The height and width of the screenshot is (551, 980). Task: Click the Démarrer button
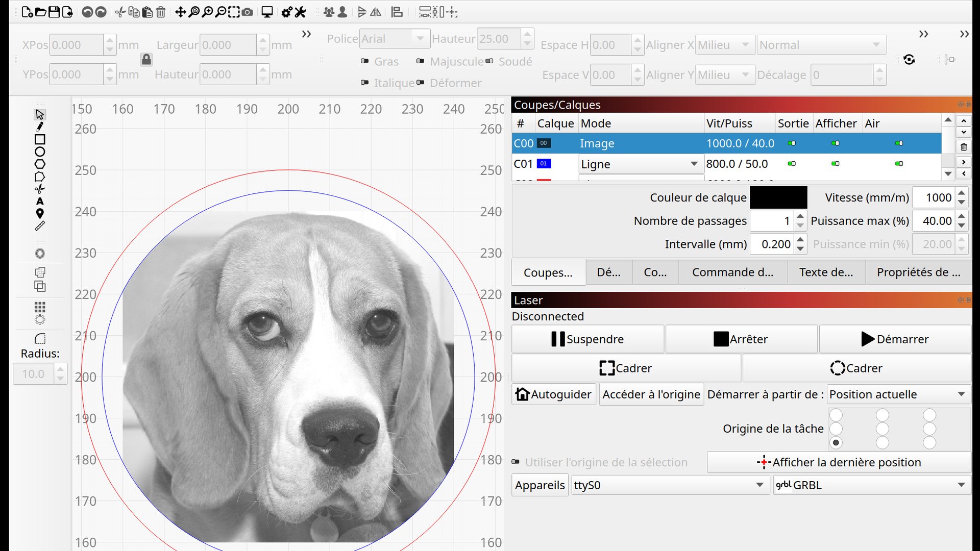click(x=895, y=339)
